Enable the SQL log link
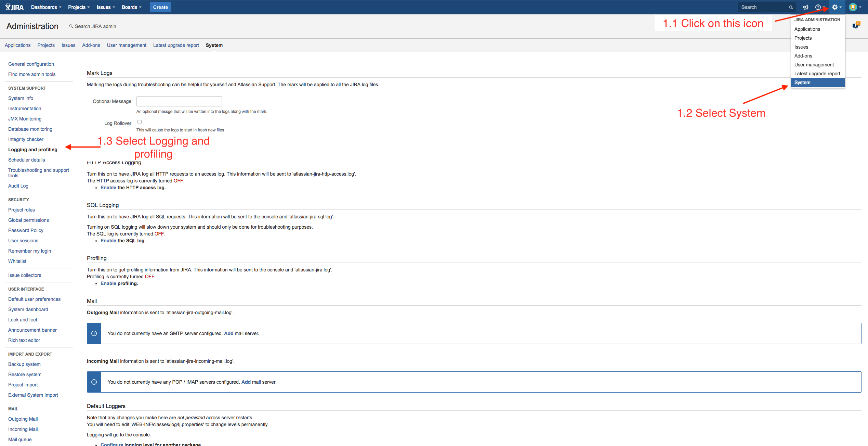868x446 pixels. (x=108, y=241)
